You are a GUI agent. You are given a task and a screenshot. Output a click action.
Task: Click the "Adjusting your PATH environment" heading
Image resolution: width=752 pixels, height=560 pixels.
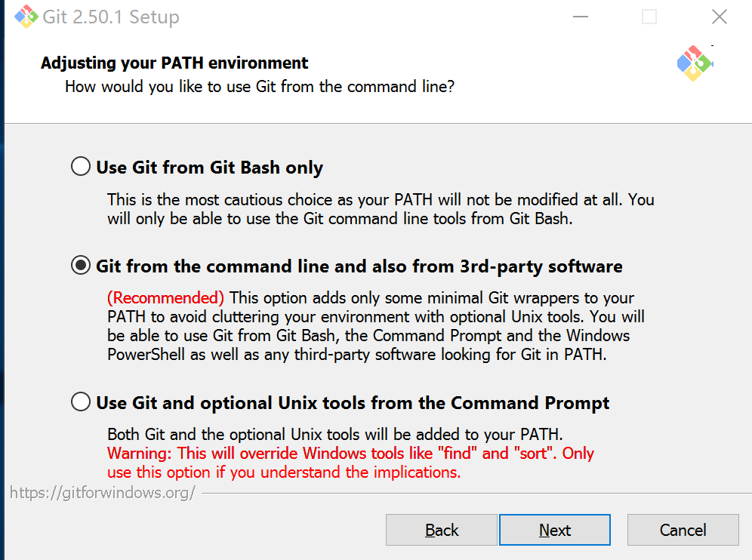174,63
